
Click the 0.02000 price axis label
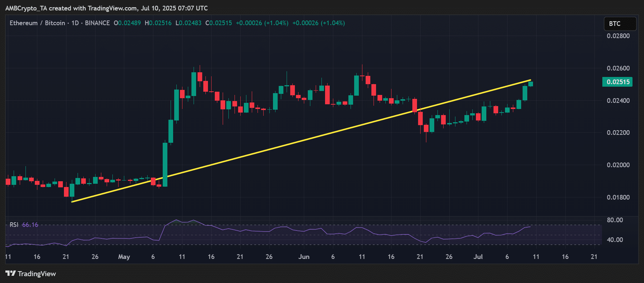618,165
